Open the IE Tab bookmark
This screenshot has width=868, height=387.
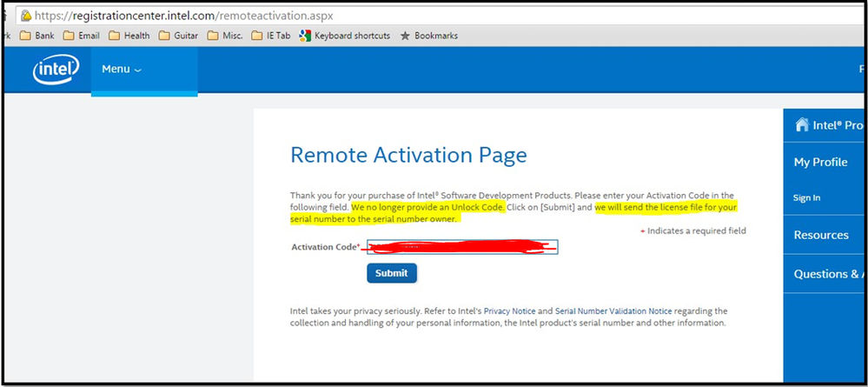pyautogui.click(x=270, y=36)
